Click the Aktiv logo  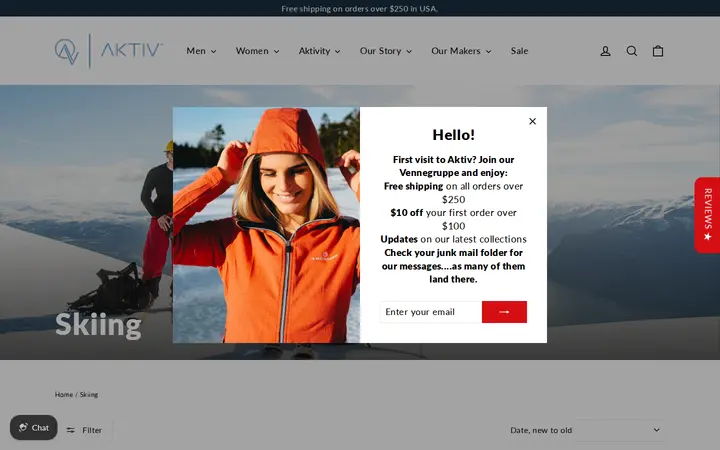pyautogui.click(x=109, y=51)
